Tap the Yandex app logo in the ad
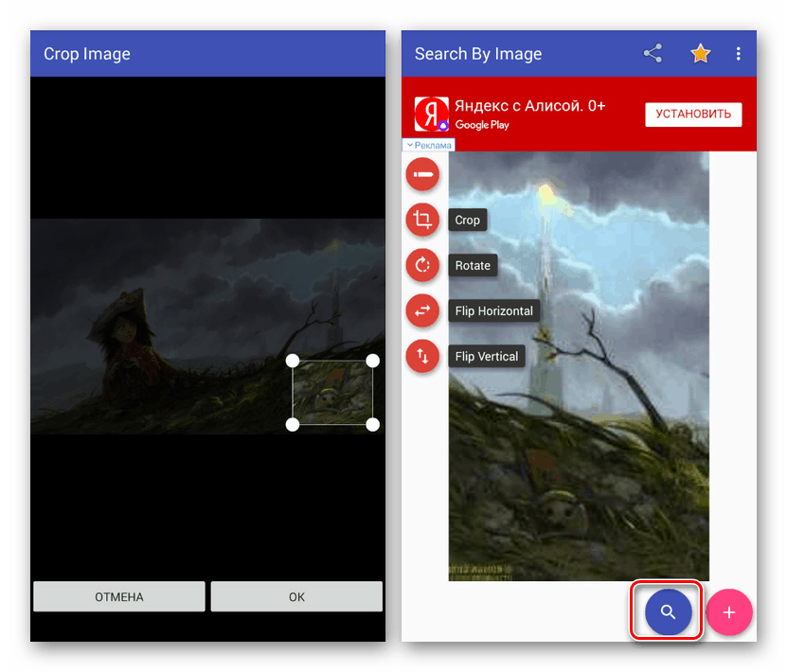The image size is (787, 672). click(431, 115)
